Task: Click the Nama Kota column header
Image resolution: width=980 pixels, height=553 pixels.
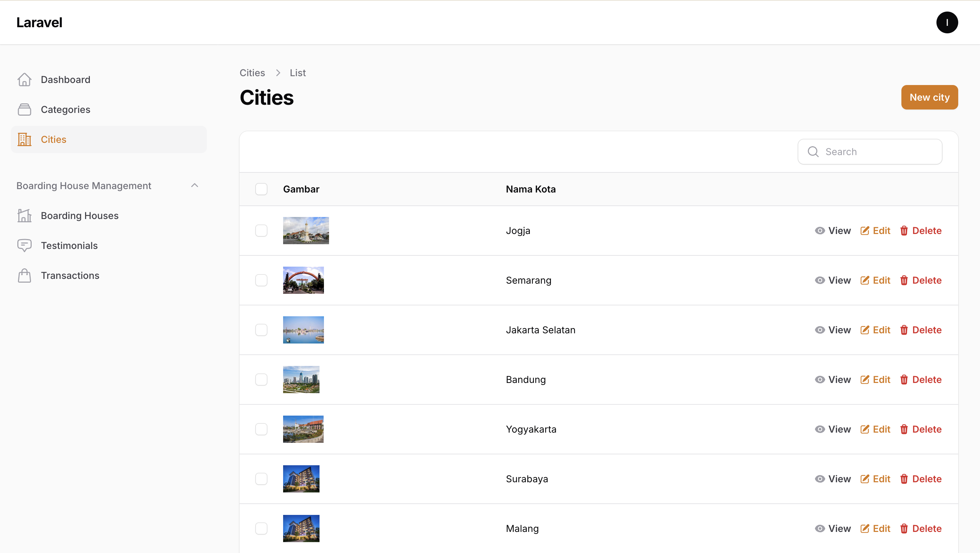Action: click(x=531, y=189)
